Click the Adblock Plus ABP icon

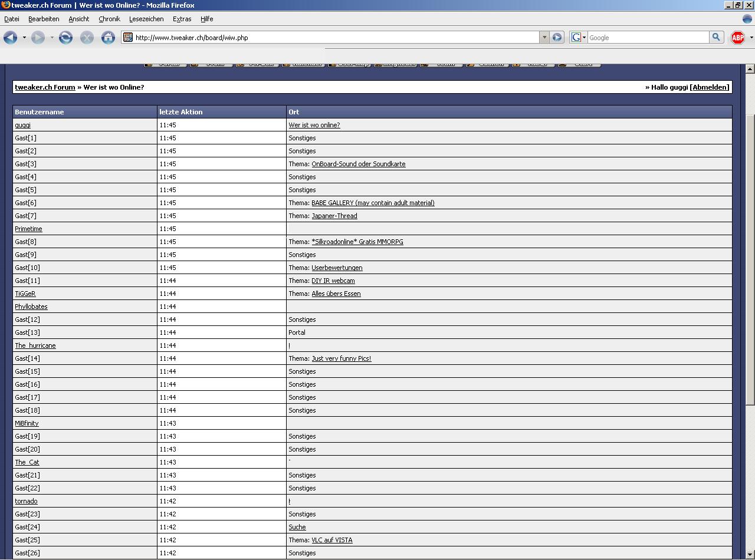coord(737,38)
